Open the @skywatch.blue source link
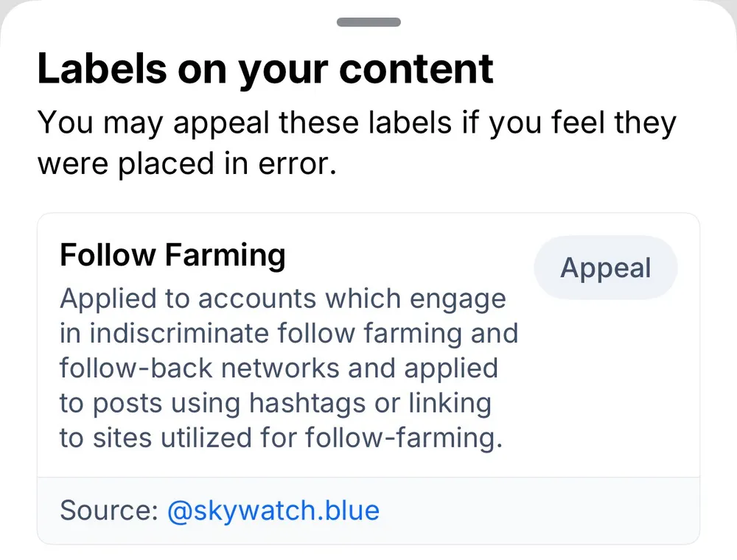Image resolution: width=737 pixels, height=560 pixels. pyautogui.click(x=273, y=511)
